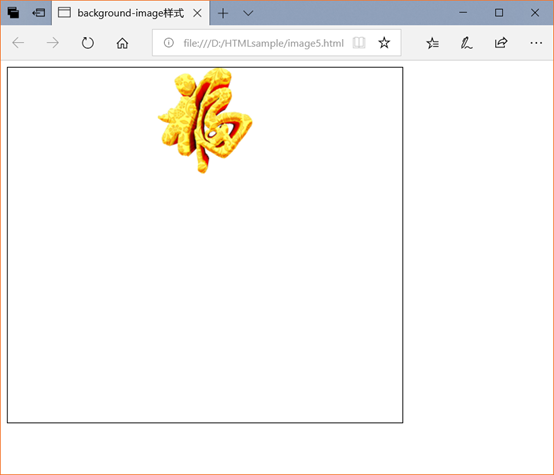Refresh the current page
Image resolution: width=554 pixels, height=475 pixels.
click(88, 43)
